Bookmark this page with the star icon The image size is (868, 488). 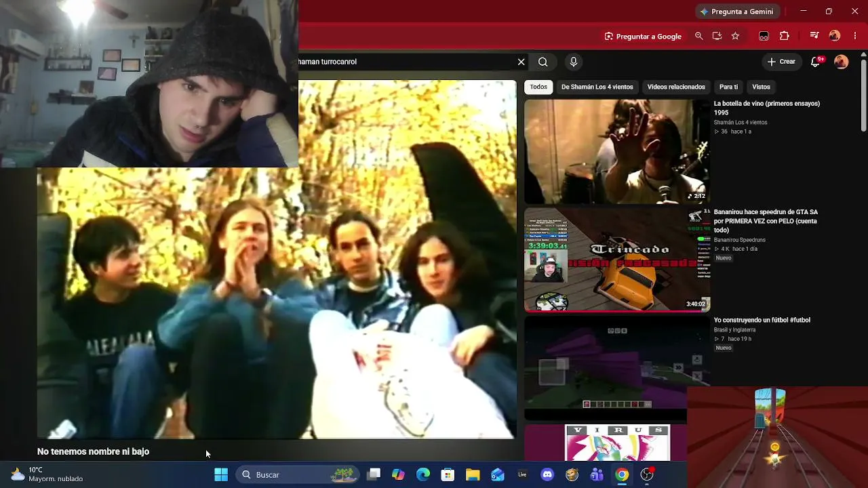click(x=735, y=37)
